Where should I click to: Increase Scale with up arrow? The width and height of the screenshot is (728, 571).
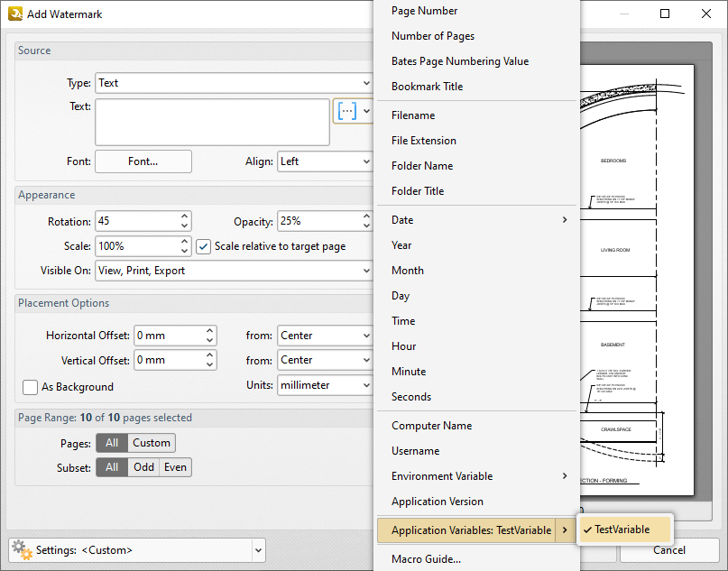click(x=185, y=242)
